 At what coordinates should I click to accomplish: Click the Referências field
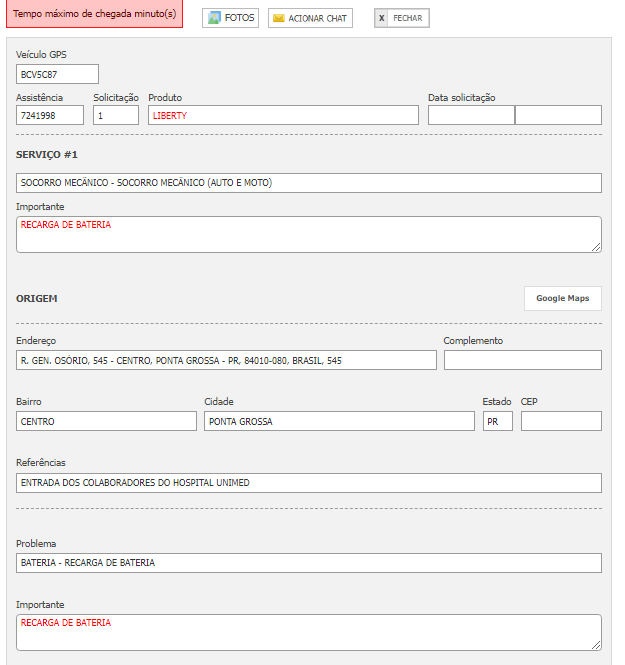(x=309, y=483)
